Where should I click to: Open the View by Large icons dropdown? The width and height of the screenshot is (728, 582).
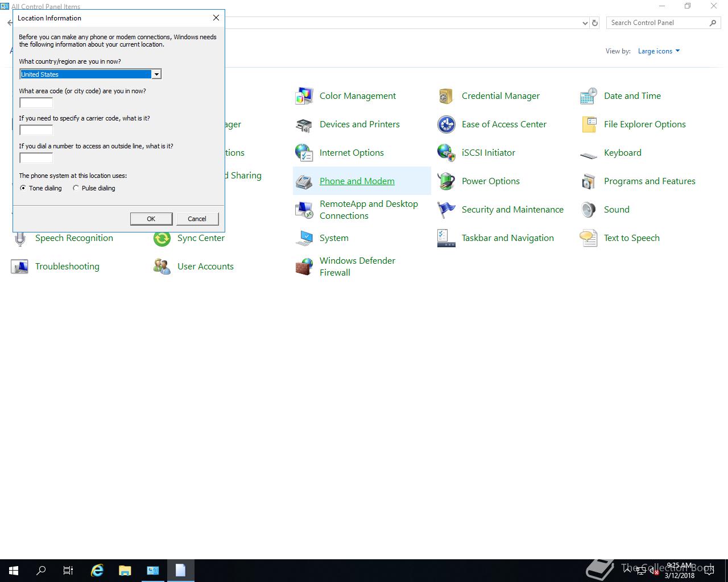coord(659,51)
